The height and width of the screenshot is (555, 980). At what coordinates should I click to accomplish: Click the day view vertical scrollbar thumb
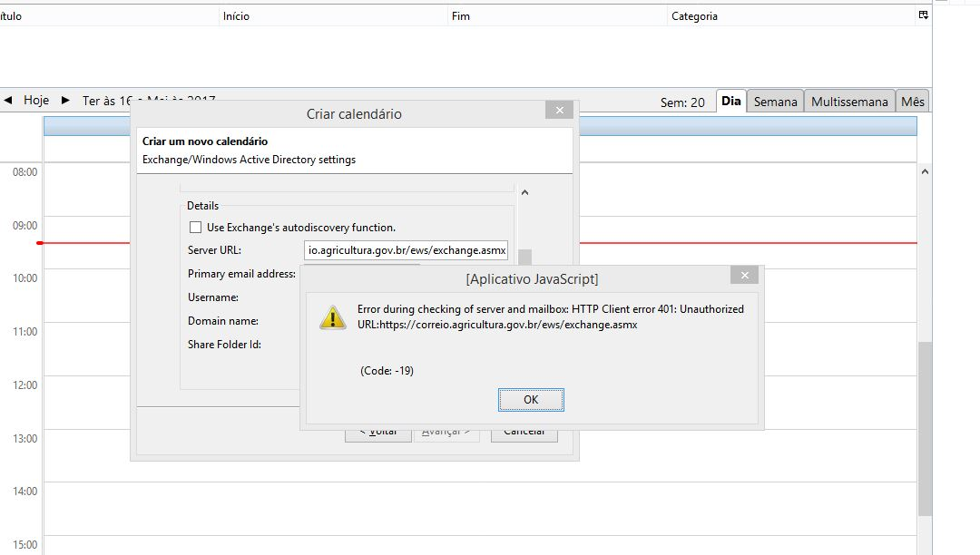[925, 428]
